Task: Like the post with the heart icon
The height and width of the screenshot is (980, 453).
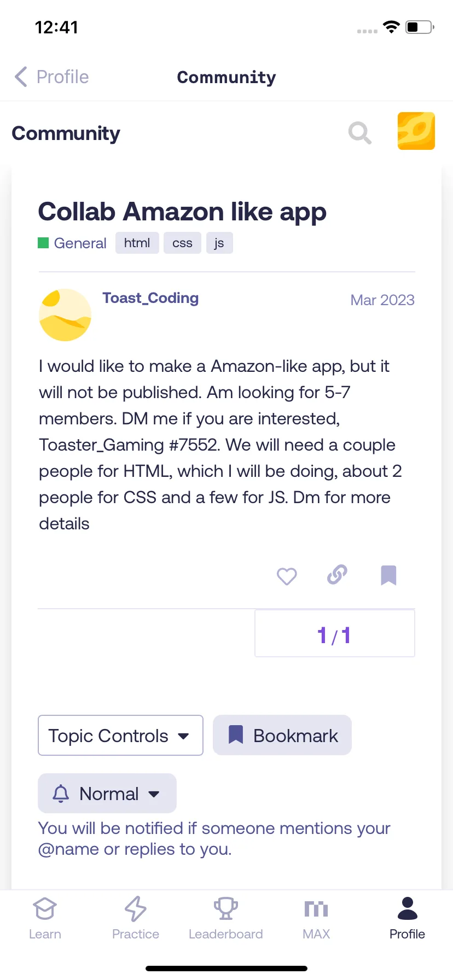Action: pyautogui.click(x=287, y=576)
